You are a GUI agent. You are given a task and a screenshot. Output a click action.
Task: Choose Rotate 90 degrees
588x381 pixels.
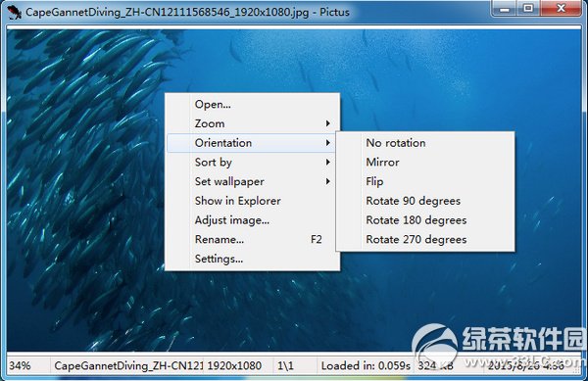[425, 201]
